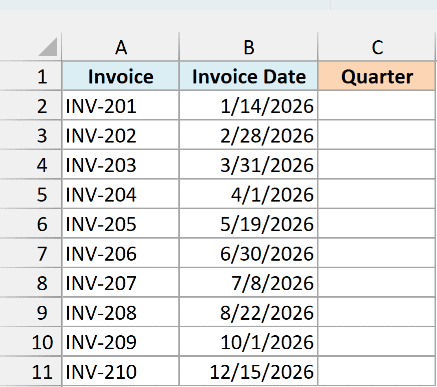Select date cell 3/31/2026
The width and height of the screenshot is (437, 387).
249,165
